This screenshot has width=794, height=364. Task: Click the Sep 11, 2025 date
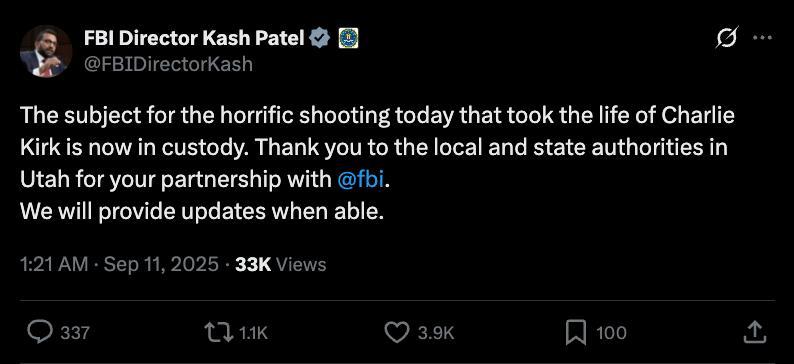pos(161,265)
